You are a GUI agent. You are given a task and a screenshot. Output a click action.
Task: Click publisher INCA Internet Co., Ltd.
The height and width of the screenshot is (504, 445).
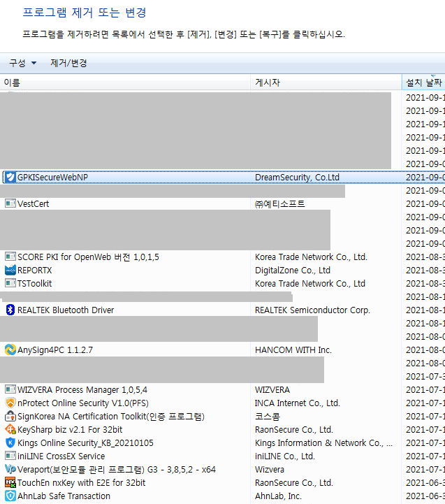297,403
